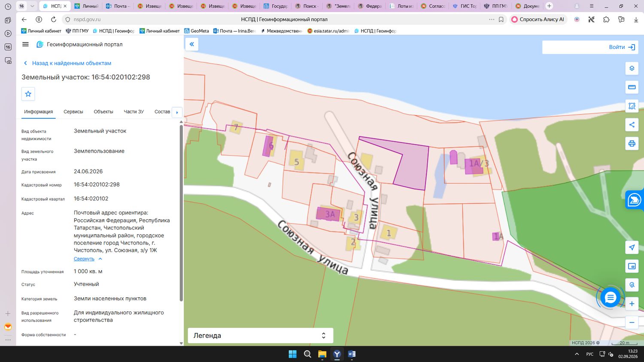The height and width of the screenshot is (362, 644).
Task: Open the map layers panel
Action: [632, 69]
